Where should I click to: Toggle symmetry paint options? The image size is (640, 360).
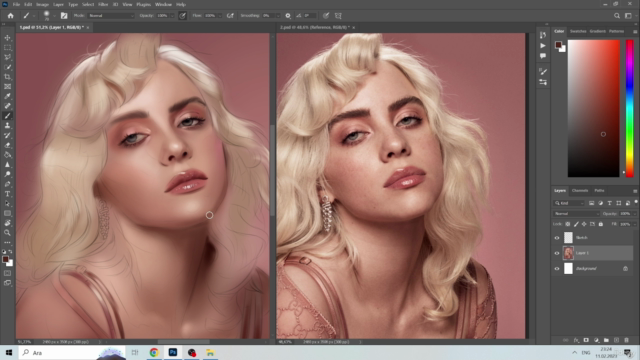[x=338, y=16]
